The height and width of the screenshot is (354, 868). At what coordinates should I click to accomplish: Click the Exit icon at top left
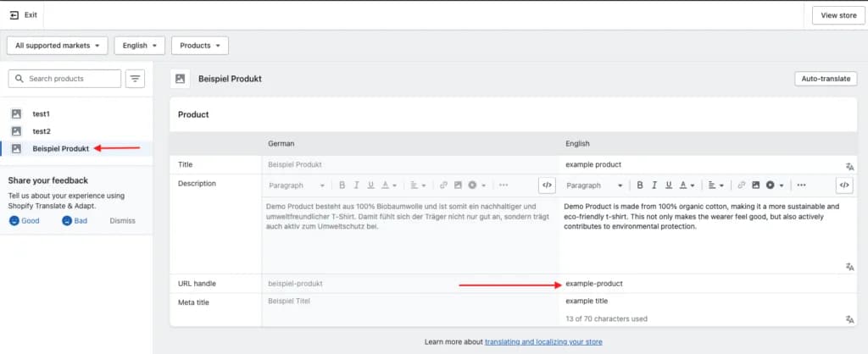pyautogui.click(x=14, y=15)
